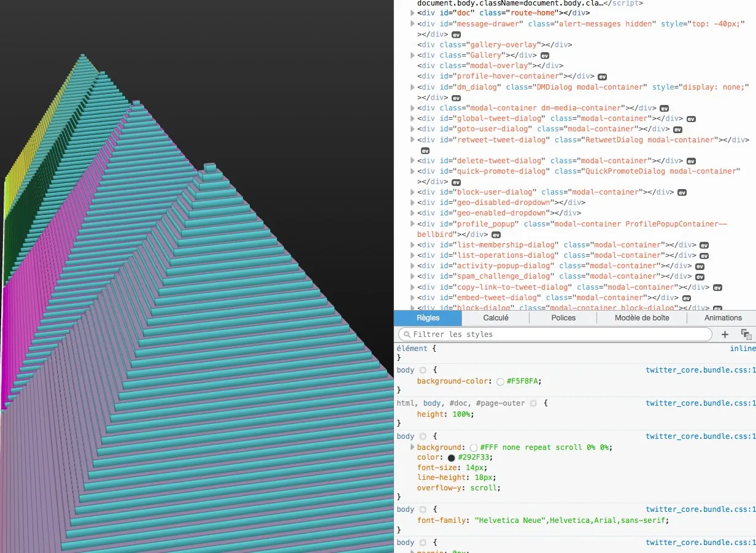Image resolution: width=756 pixels, height=553 pixels.
Task: Expand the geo-enabled-dropdown div node
Action: [x=413, y=213]
